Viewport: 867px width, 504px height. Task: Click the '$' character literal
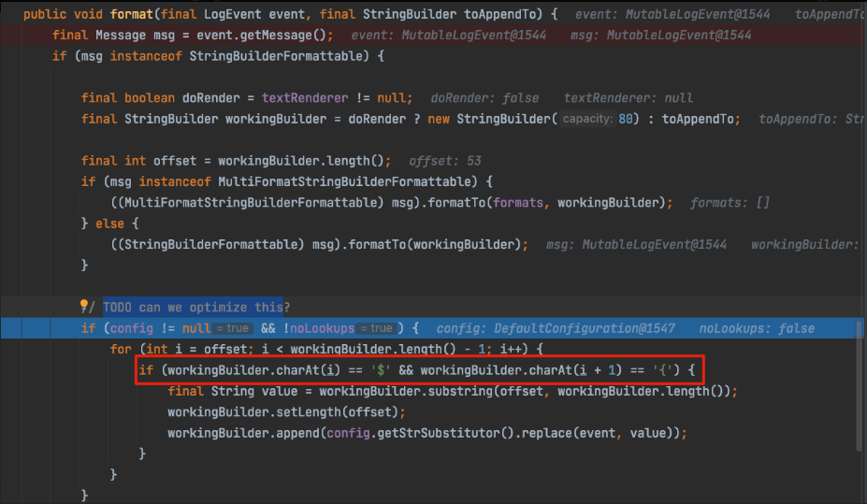pos(381,370)
